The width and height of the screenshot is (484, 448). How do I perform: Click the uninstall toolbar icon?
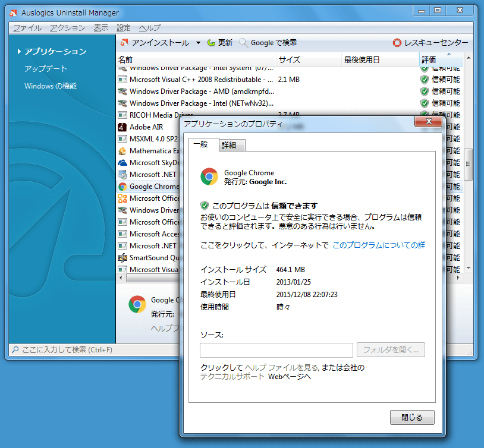[x=124, y=43]
